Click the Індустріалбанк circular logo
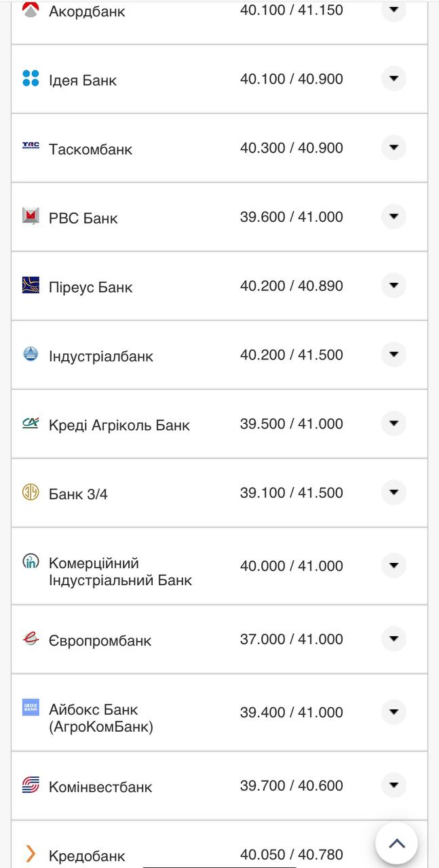Image resolution: width=439 pixels, height=868 pixels. tap(30, 355)
